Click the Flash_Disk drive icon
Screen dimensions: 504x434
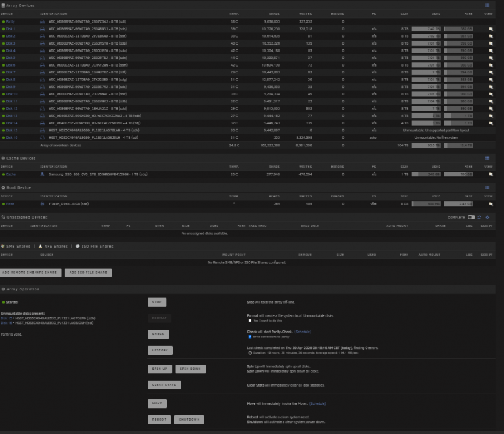point(42,204)
